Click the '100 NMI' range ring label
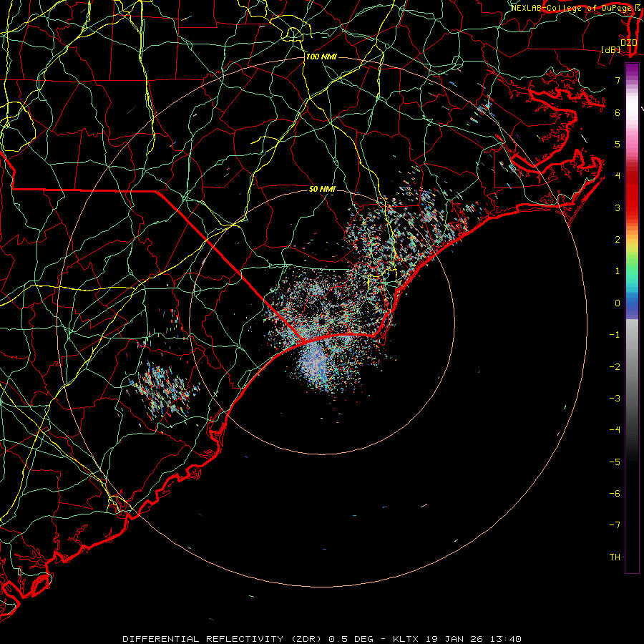This screenshot has height=644, width=644. pos(321,57)
